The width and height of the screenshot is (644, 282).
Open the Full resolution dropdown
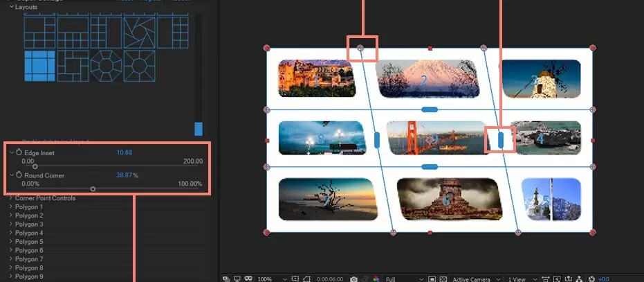click(x=405, y=279)
